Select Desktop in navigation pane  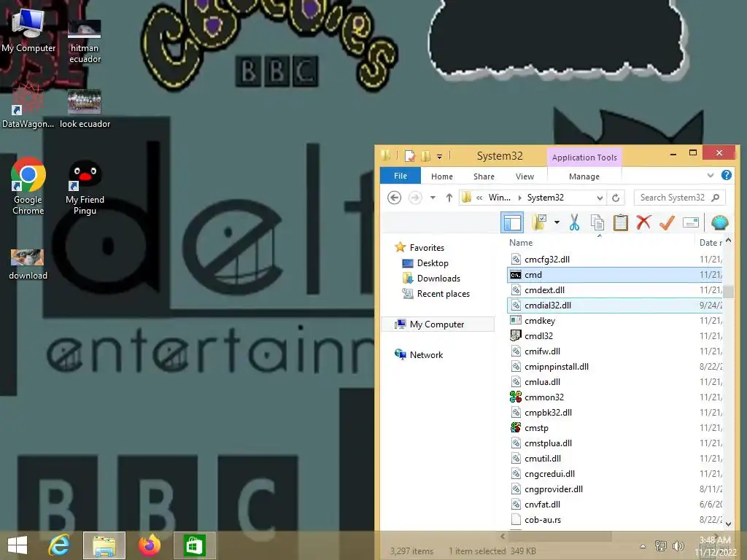[432, 262]
